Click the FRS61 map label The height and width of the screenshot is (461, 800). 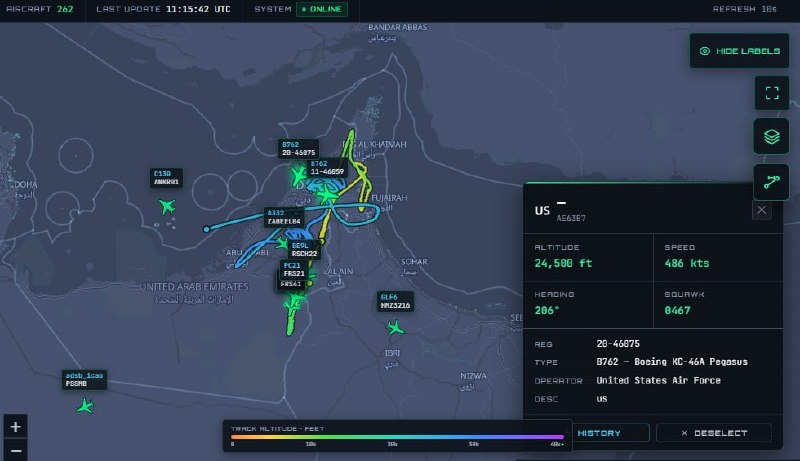[291, 284]
